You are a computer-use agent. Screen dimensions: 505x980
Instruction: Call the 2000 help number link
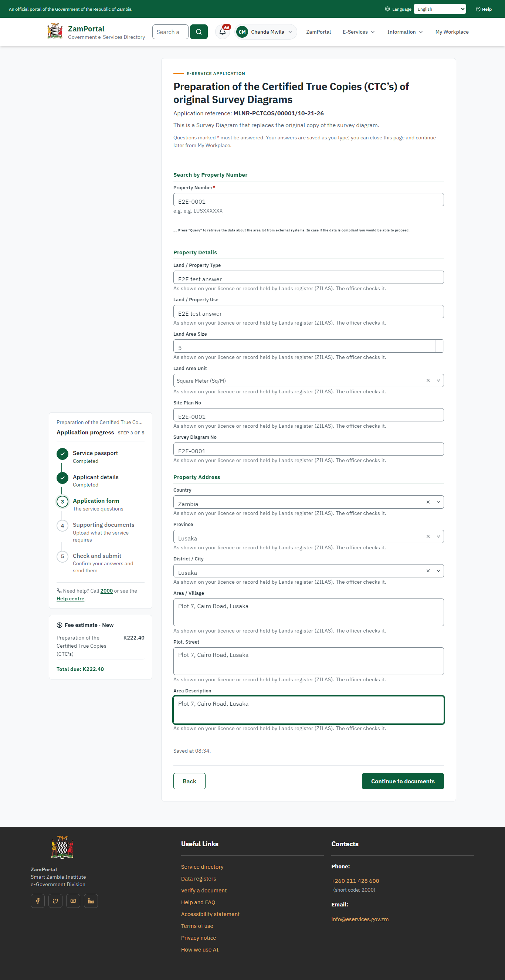tap(106, 591)
